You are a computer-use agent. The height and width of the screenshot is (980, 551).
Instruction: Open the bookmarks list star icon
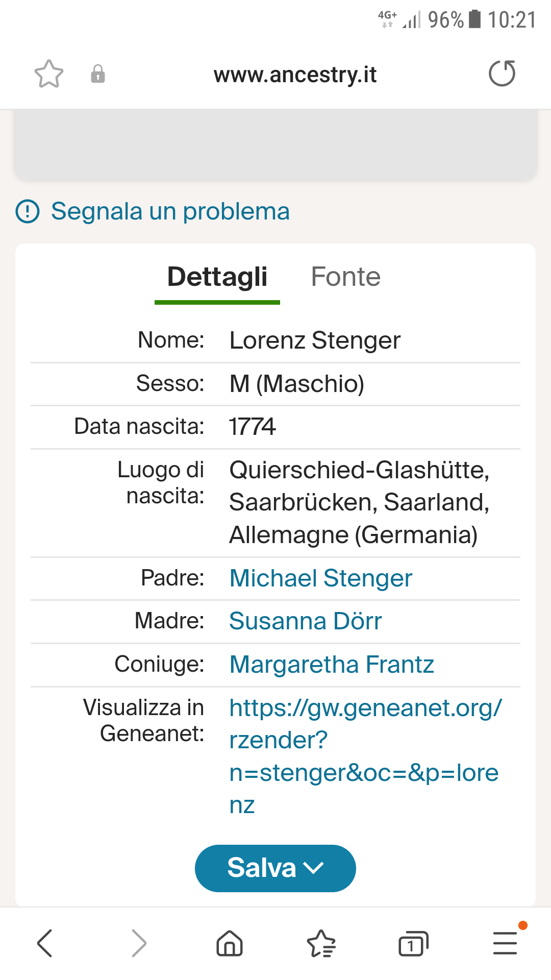pos(321,943)
